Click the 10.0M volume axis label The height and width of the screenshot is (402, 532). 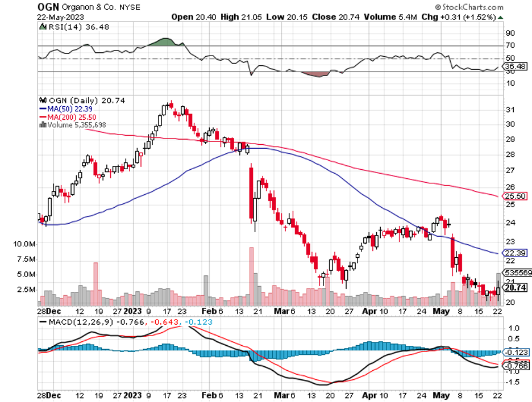24,244
